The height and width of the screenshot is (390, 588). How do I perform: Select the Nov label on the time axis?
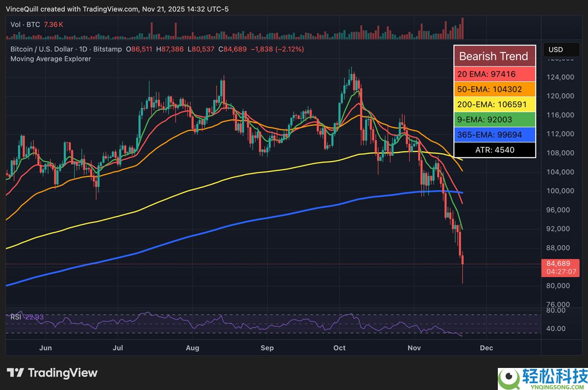coord(414,348)
